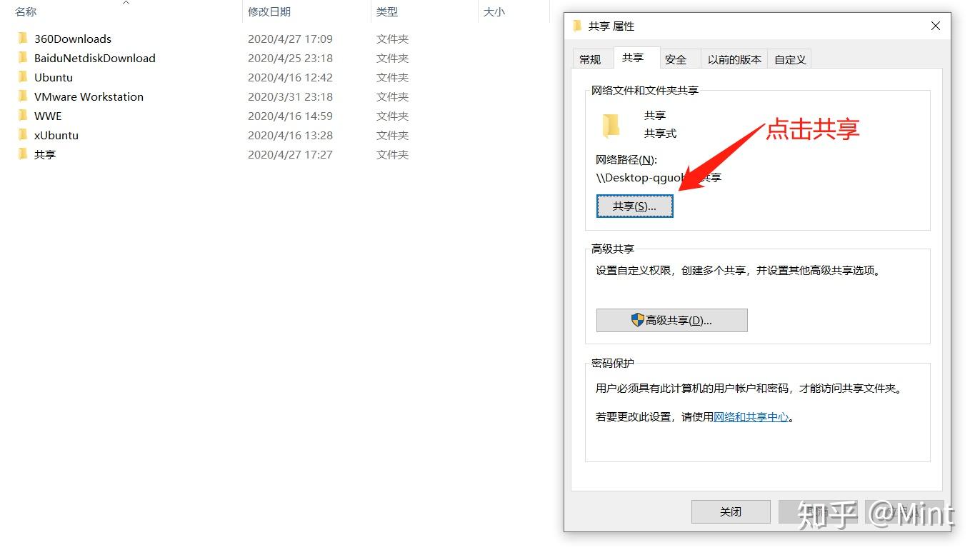Open the 网络和共享中心 link
The height and width of the screenshot is (555, 980).
[751, 416]
